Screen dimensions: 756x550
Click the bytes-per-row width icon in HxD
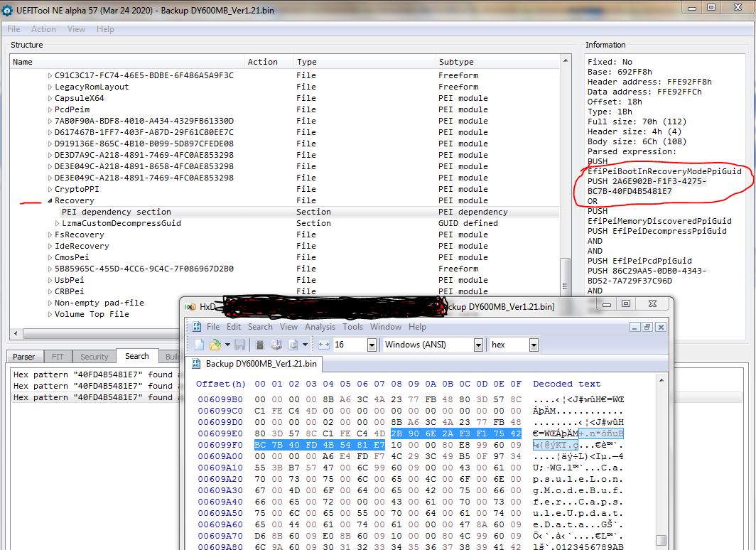(324, 345)
